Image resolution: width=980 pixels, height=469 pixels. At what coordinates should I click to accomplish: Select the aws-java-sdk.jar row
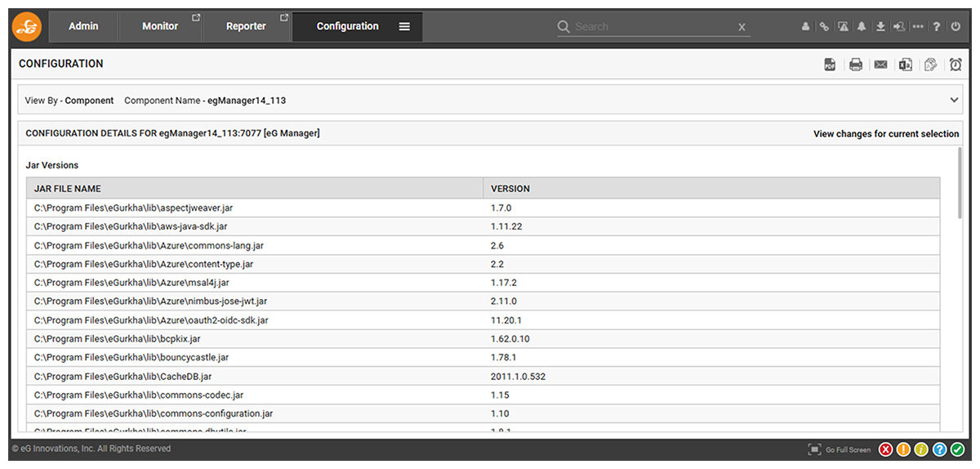(x=483, y=227)
